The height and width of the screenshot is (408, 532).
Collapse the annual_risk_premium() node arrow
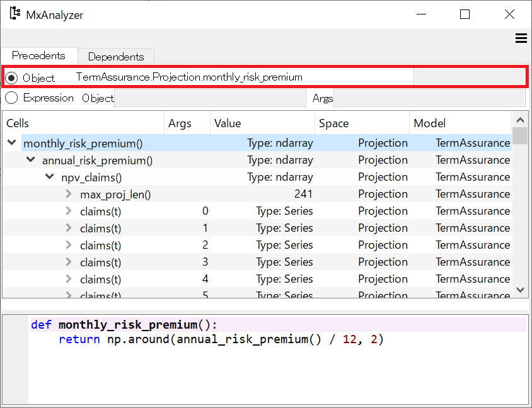click(x=30, y=159)
